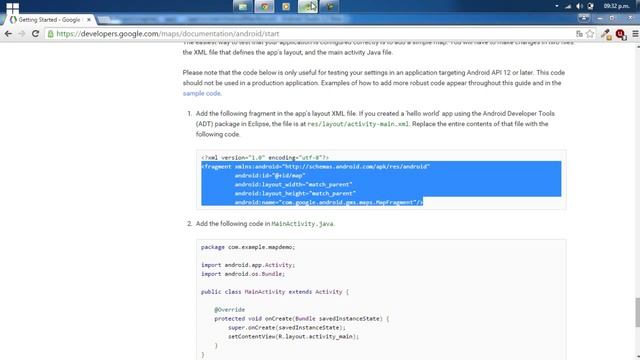
Task: Click the Please note paragraph text
Action: [373, 83]
